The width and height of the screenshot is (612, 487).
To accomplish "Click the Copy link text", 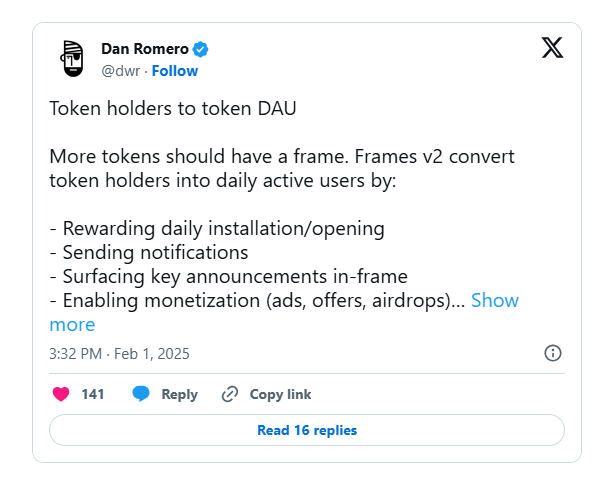I will [x=280, y=394].
